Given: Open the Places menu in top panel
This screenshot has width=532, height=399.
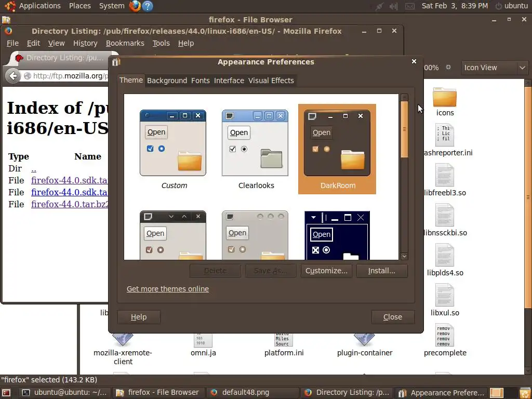Looking at the screenshot, I should click(x=79, y=6).
